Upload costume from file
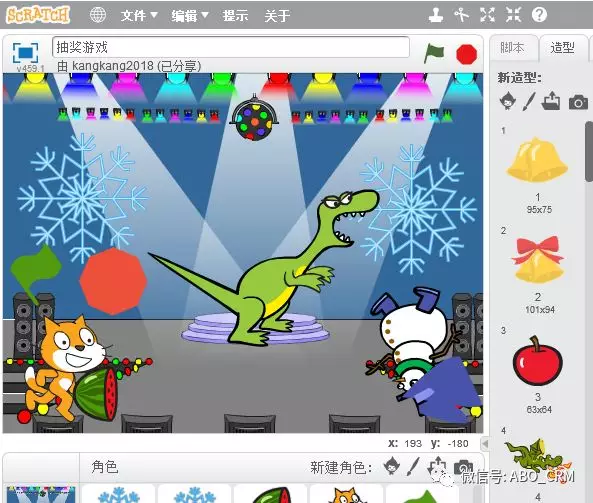The image size is (593, 503). coord(551,101)
